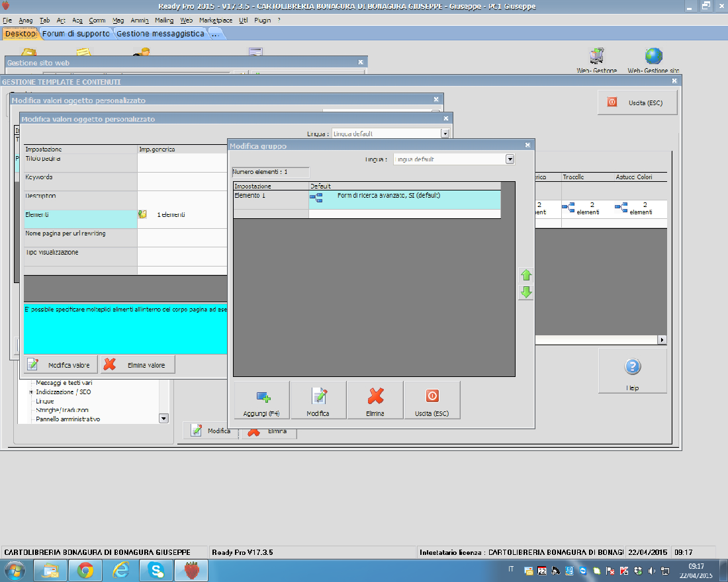
Task: Move element up with green up arrow
Action: [x=525, y=275]
